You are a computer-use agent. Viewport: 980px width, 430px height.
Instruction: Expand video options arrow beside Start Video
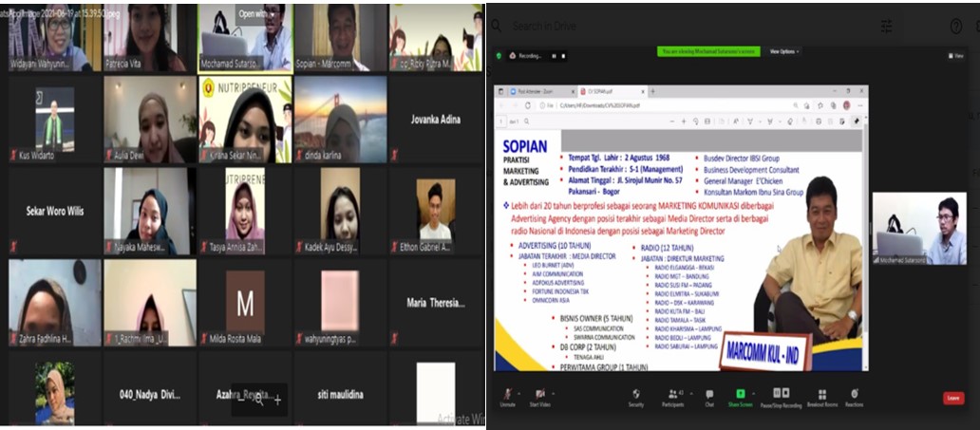552,393
